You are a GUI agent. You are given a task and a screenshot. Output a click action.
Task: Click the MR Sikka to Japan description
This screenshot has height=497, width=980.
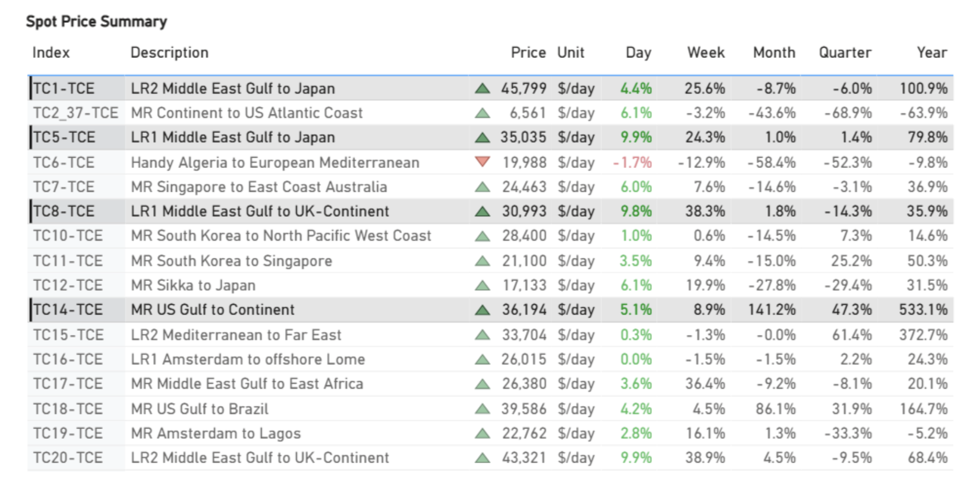pos(193,286)
